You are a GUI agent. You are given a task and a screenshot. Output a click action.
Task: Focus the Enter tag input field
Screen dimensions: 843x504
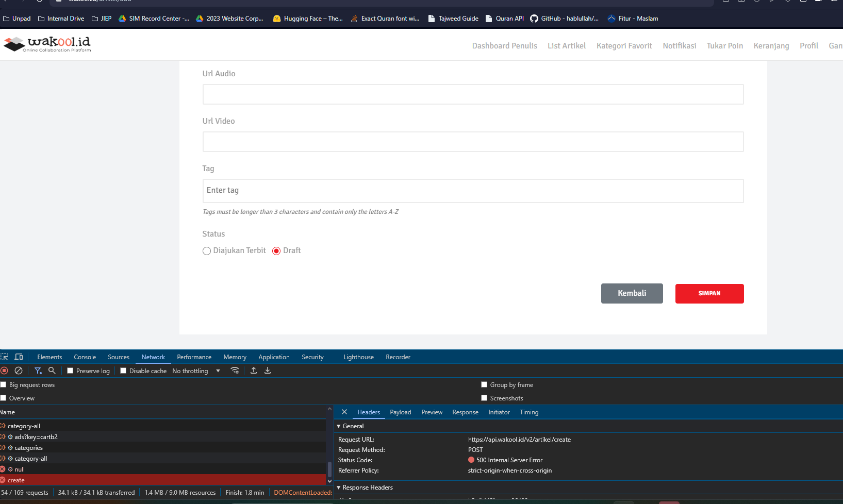pyautogui.click(x=473, y=191)
